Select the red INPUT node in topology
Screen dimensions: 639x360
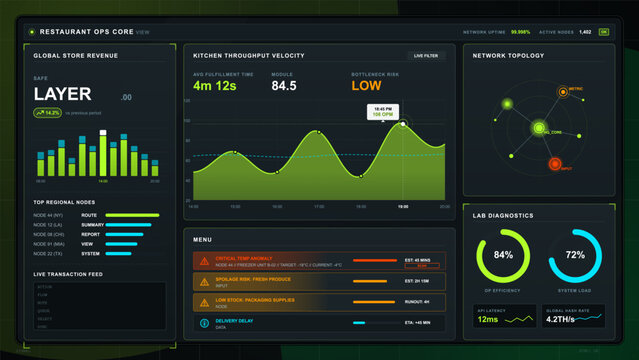pos(555,164)
